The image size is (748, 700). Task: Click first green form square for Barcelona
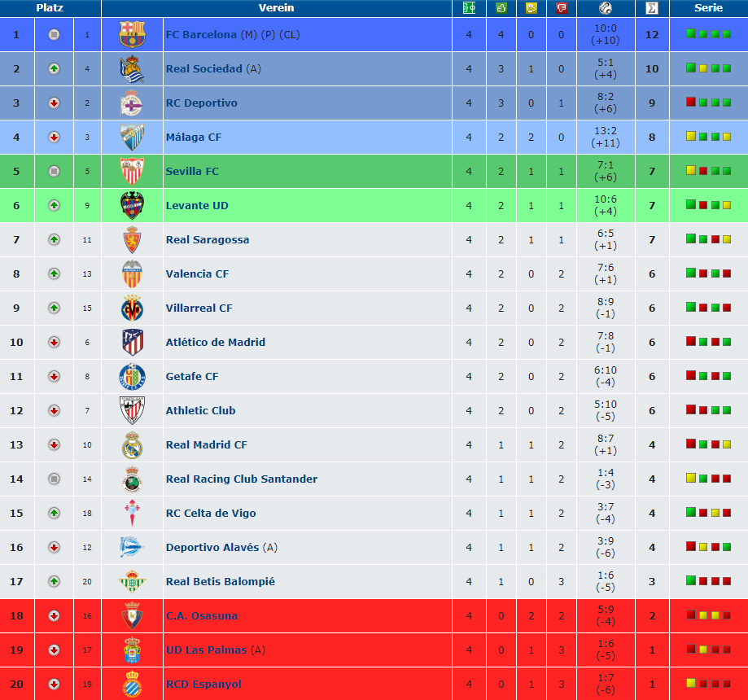click(691, 33)
